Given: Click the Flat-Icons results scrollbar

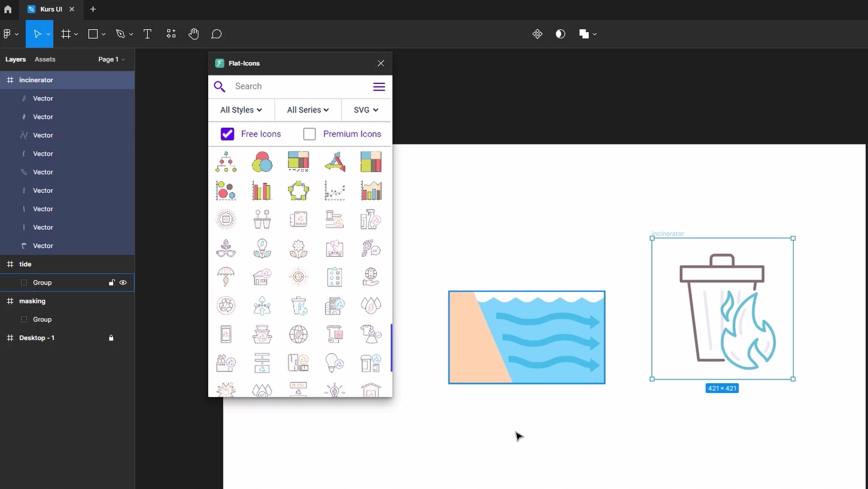Looking at the screenshot, I should (x=391, y=348).
